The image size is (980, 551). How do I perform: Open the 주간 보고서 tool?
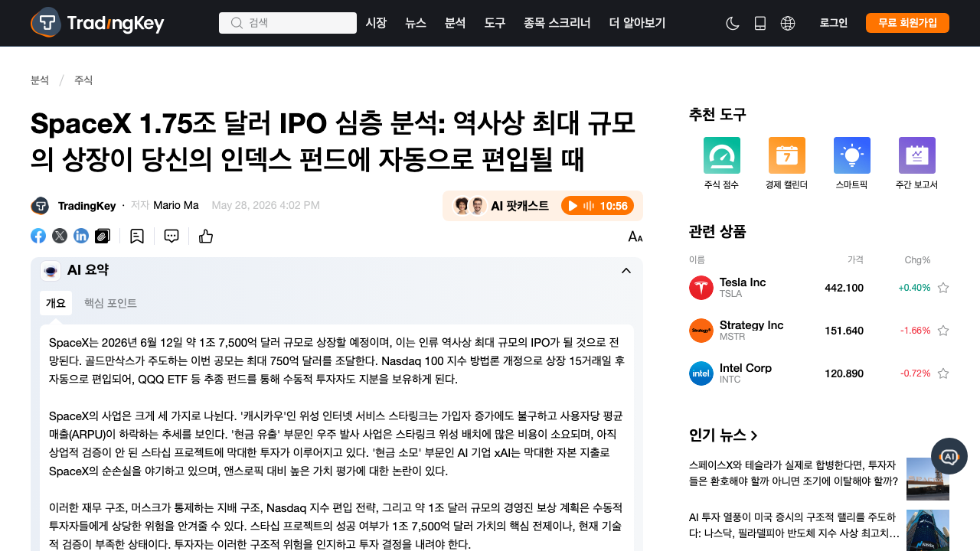pos(916,164)
